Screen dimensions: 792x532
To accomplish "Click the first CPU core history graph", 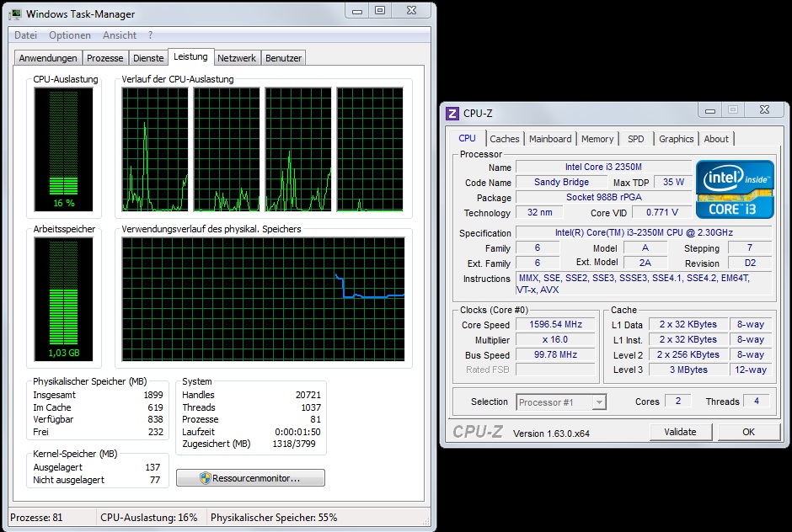I will click(155, 149).
